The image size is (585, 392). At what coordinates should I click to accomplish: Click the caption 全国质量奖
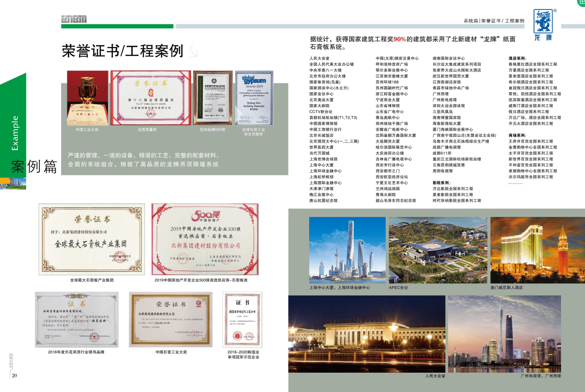click(x=147, y=129)
